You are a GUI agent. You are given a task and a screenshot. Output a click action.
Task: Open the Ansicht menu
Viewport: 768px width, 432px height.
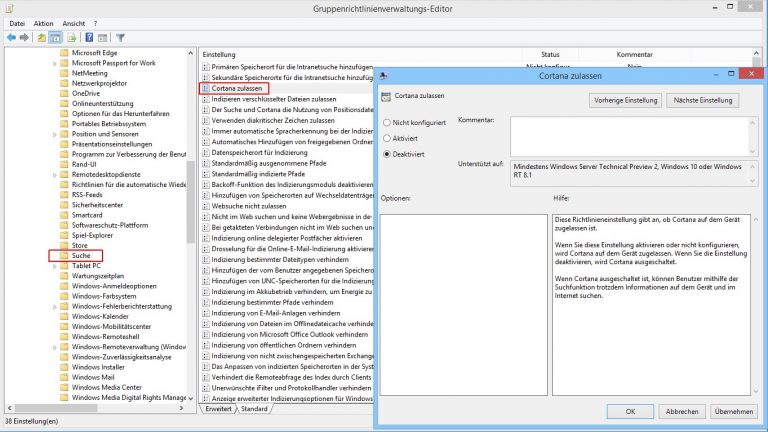tap(73, 24)
